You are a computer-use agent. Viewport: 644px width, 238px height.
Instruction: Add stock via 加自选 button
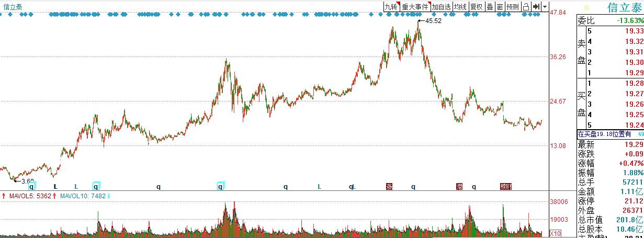(442, 7)
